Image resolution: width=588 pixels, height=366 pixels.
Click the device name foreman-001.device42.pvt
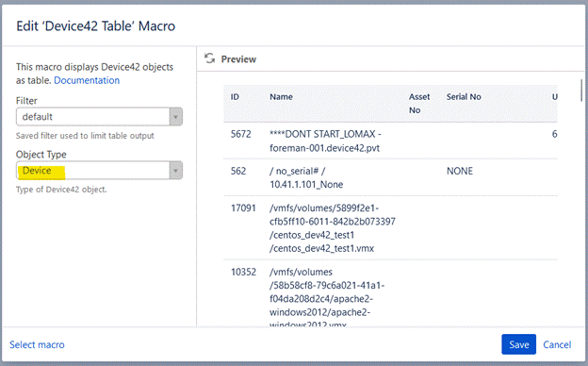coord(324,148)
